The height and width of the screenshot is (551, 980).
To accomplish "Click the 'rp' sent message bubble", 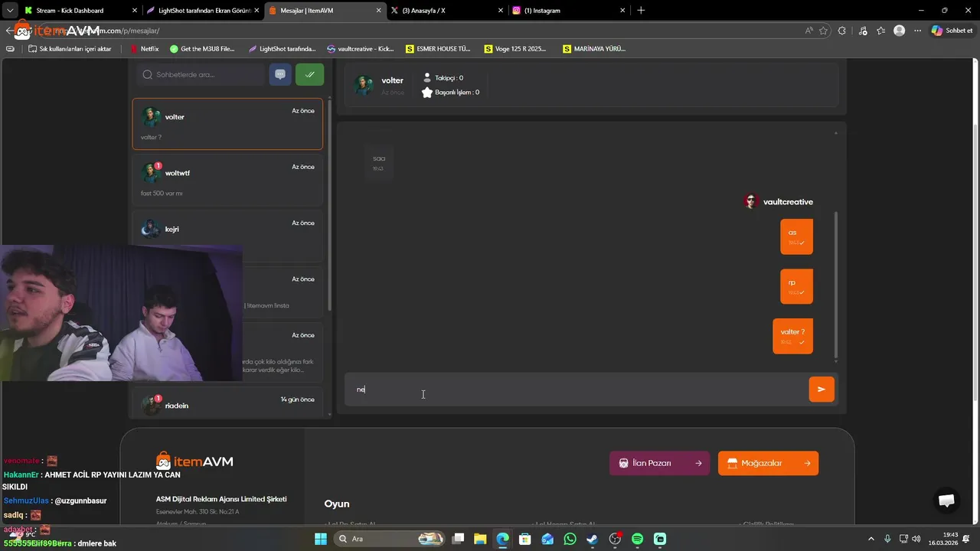I will [x=796, y=286].
